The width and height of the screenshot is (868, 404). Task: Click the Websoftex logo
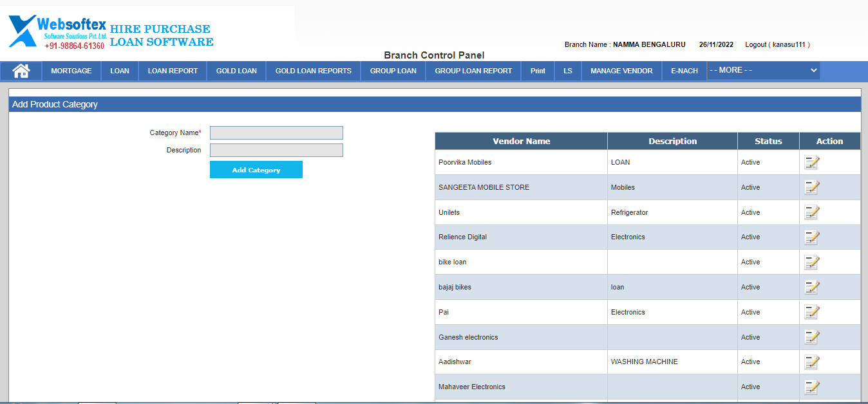coord(57,32)
